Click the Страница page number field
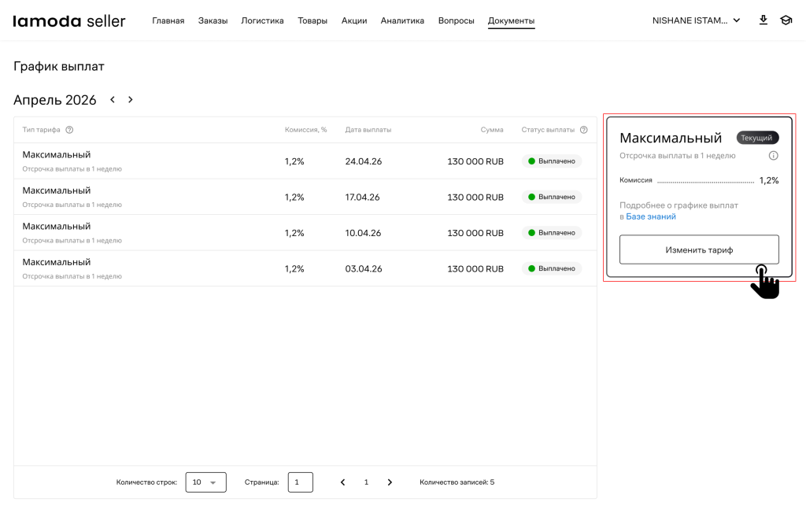Screen dimensions: 806x532 (300, 482)
